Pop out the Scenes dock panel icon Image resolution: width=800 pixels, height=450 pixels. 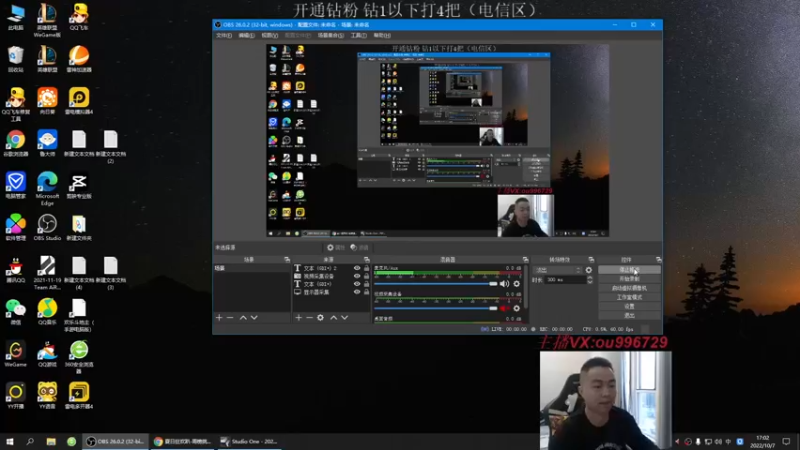(287, 260)
